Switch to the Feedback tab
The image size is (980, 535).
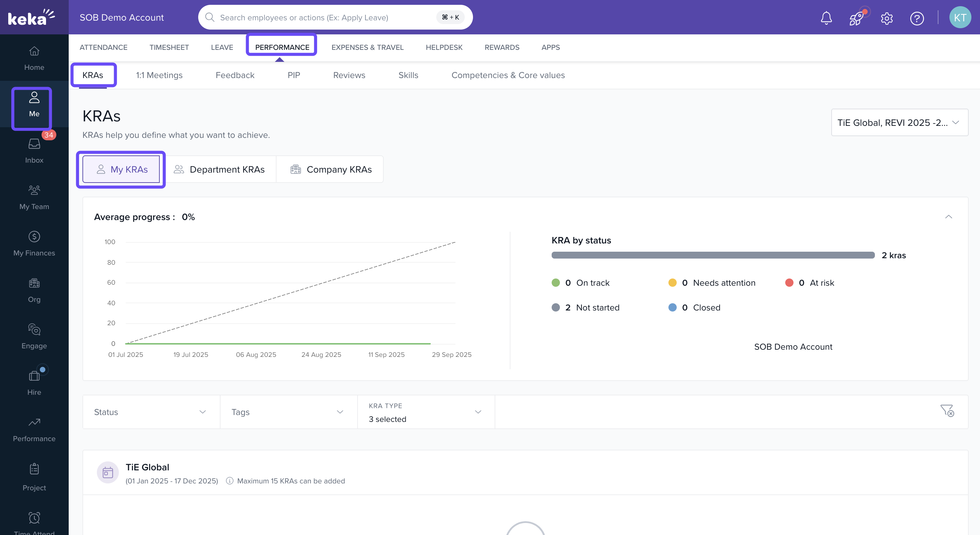click(235, 75)
